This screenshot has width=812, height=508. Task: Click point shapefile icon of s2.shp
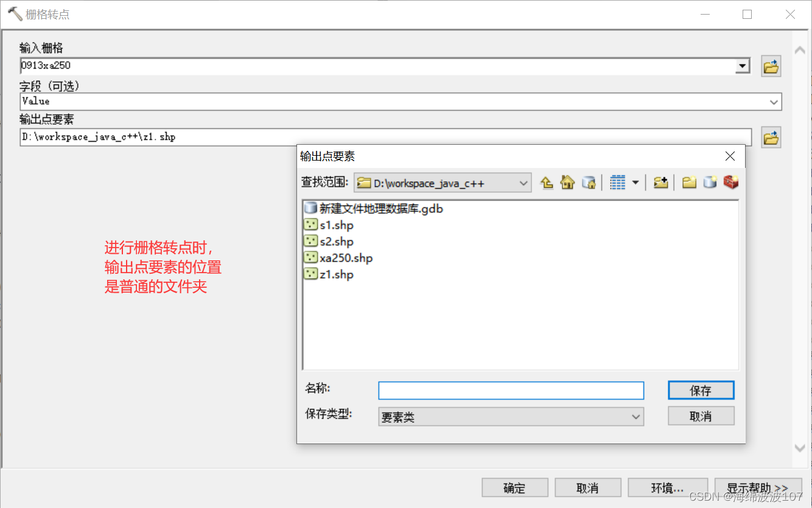tap(310, 242)
